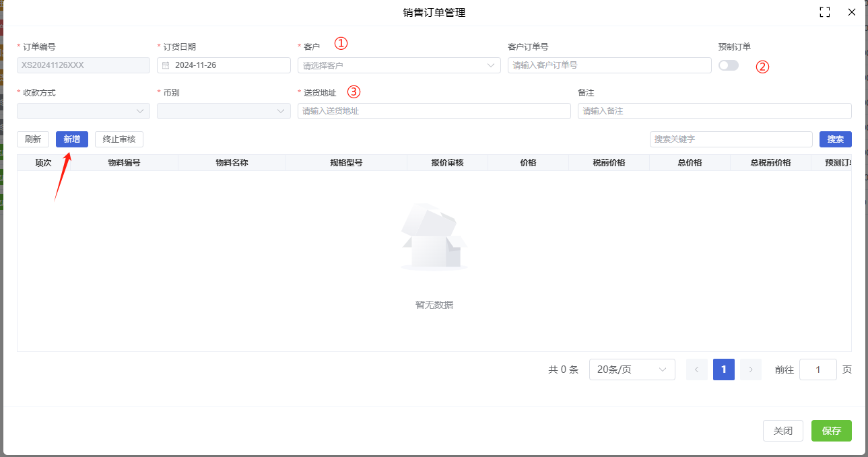The height and width of the screenshot is (457, 868).
Task: Click the 暂无数据 empty text
Action: tap(434, 305)
